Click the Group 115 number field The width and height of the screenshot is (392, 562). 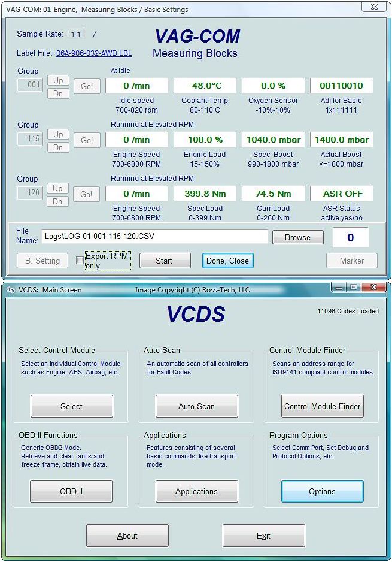(x=31, y=139)
